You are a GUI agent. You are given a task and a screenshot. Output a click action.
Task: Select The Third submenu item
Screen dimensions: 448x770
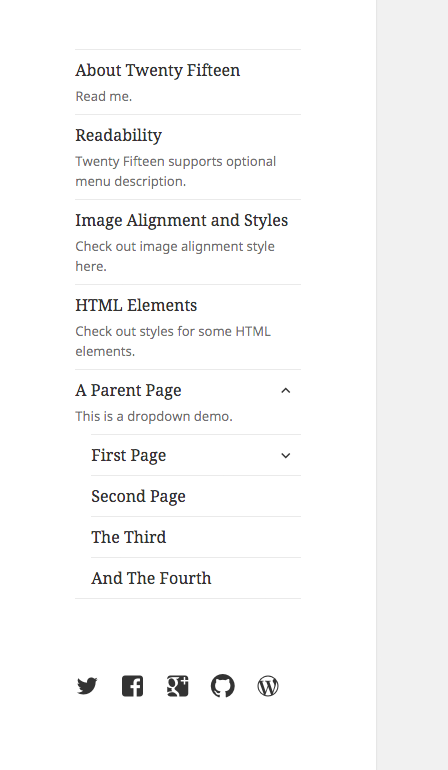(x=129, y=537)
